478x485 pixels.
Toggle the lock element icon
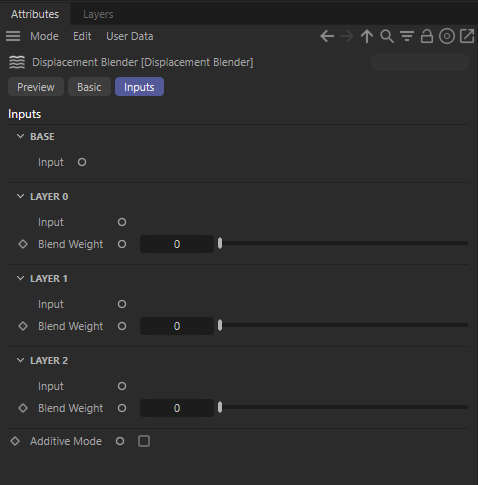click(427, 36)
